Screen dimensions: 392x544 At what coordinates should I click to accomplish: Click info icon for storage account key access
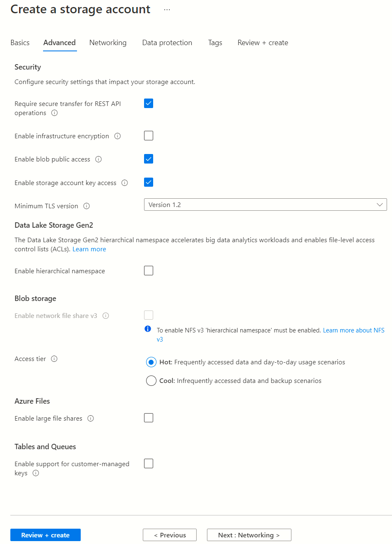click(125, 183)
